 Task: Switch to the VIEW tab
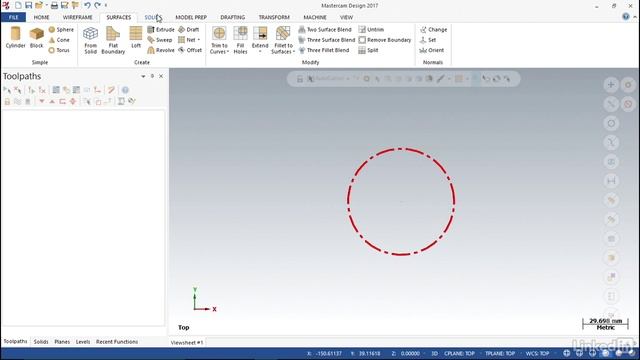click(346, 17)
